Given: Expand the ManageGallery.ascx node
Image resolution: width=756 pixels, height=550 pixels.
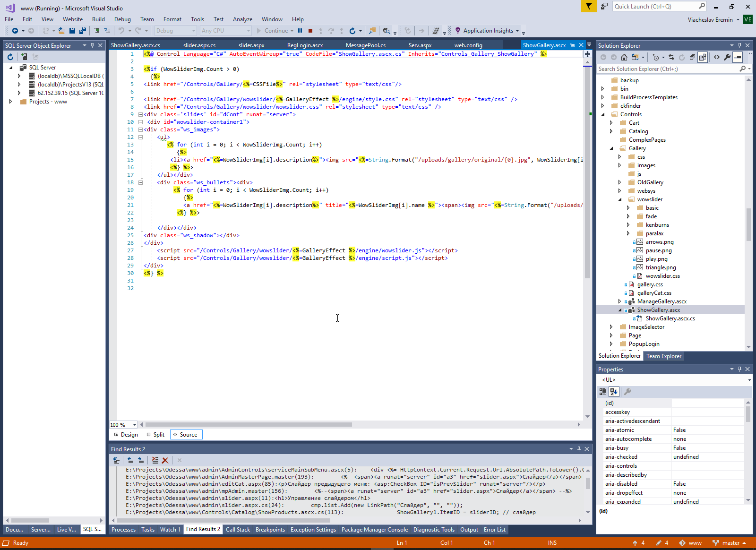Looking at the screenshot, I should point(620,301).
